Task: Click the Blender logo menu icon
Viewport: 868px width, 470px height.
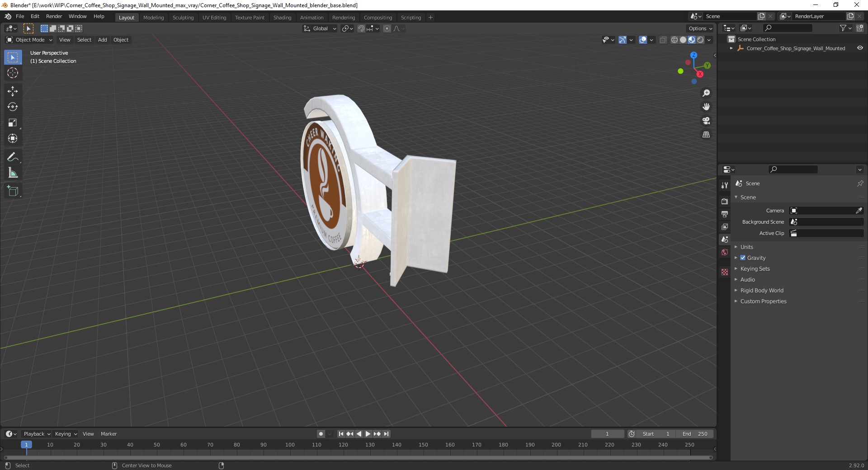Action: pos(8,16)
